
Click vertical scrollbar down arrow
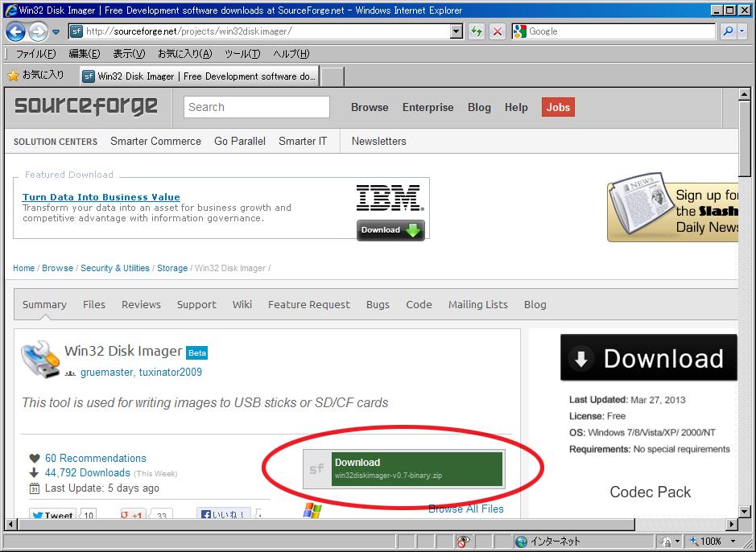coord(745,512)
